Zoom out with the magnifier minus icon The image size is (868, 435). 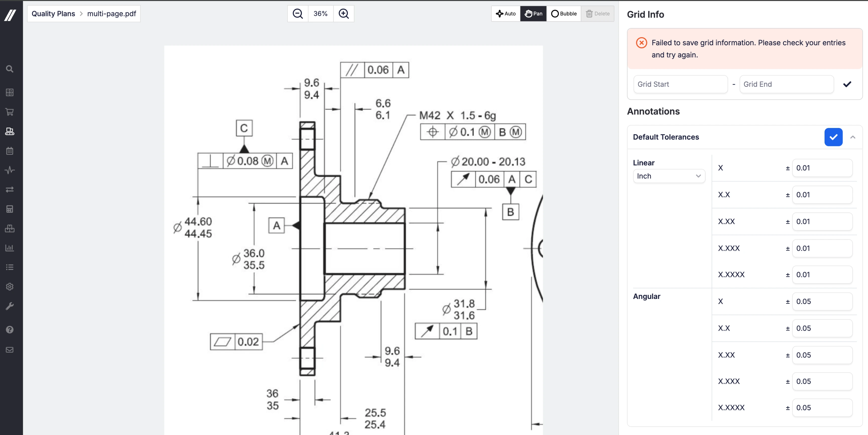coord(298,14)
